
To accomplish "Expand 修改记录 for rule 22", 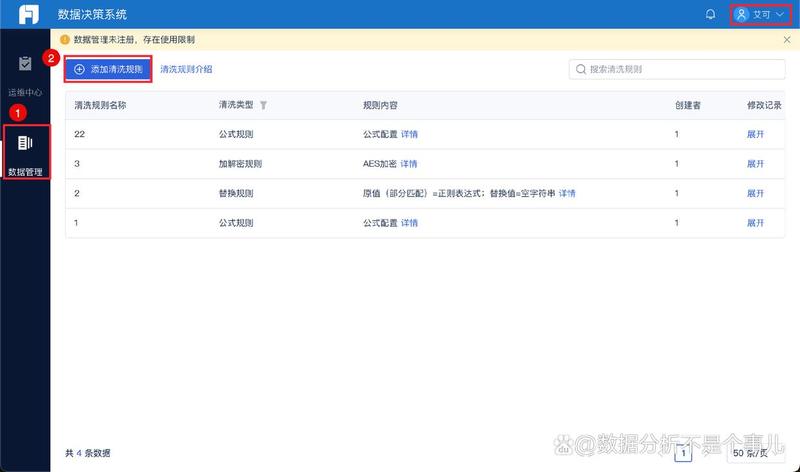I will point(755,134).
